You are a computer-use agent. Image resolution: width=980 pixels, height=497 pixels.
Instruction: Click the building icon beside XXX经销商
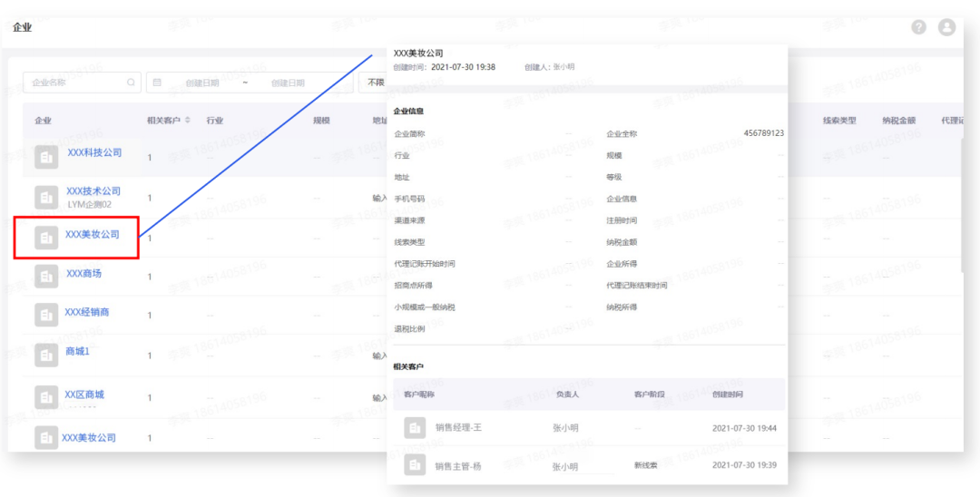tap(46, 314)
